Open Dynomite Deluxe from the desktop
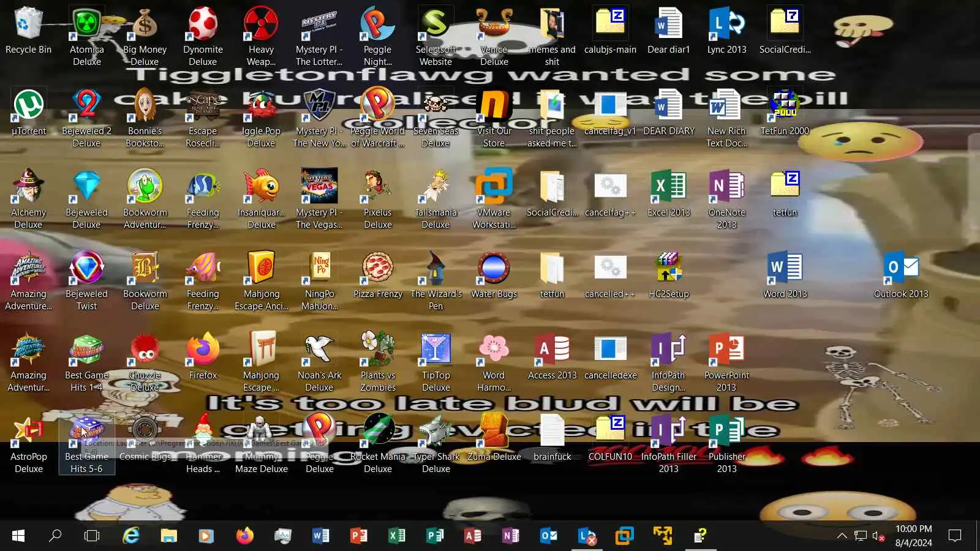Viewport: 980px width, 551px height. 203,36
